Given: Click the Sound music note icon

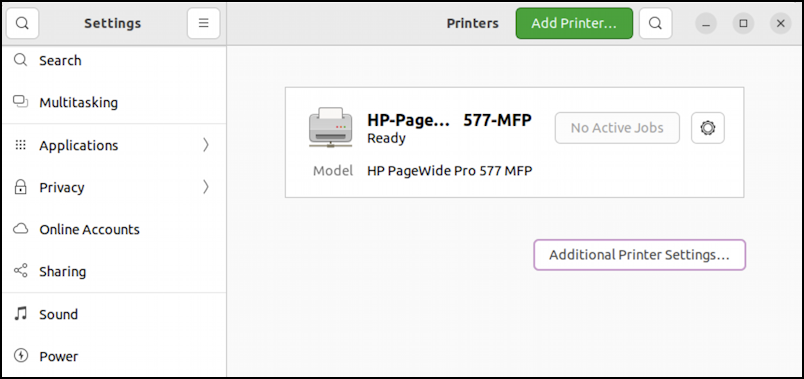Looking at the screenshot, I should pyautogui.click(x=21, y=313).
